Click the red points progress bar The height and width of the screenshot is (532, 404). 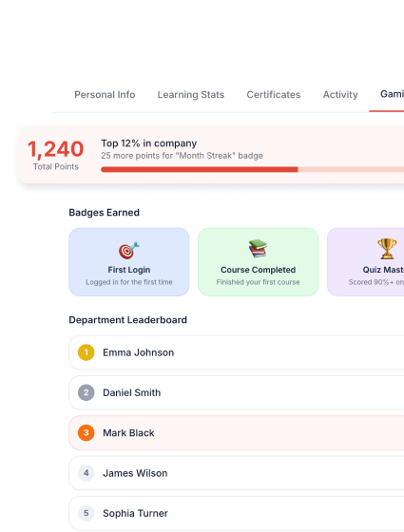(x=252, y=169)
